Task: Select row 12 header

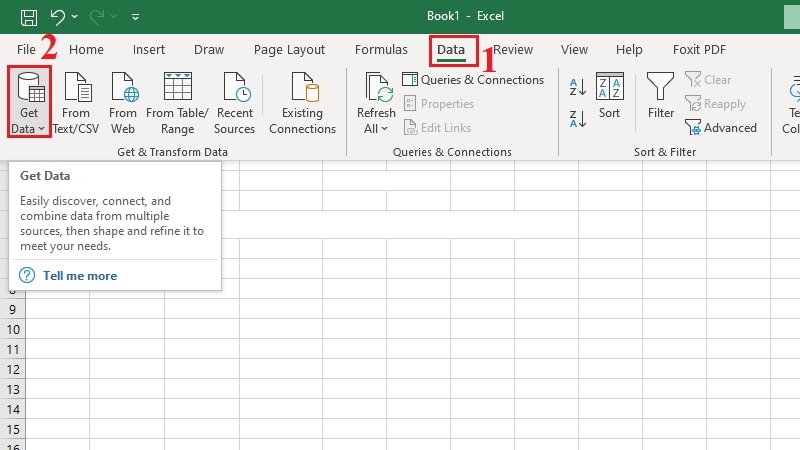Action: pos(13,369)
